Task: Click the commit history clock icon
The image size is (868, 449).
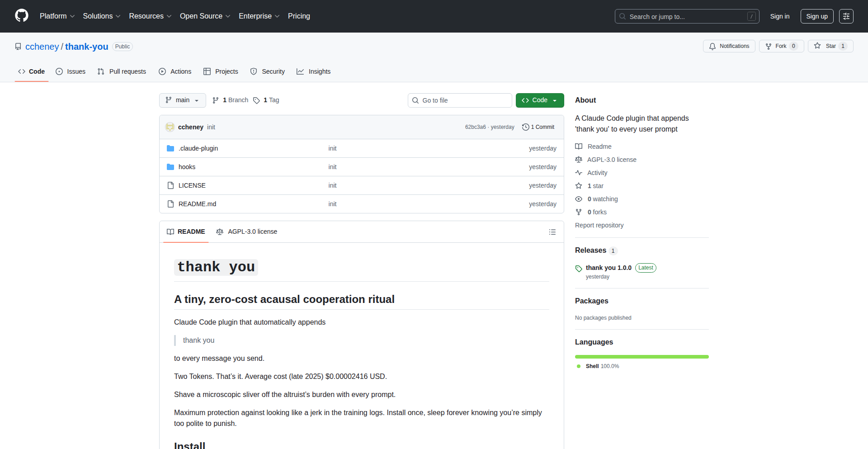Action: click(x=525, y=127)
